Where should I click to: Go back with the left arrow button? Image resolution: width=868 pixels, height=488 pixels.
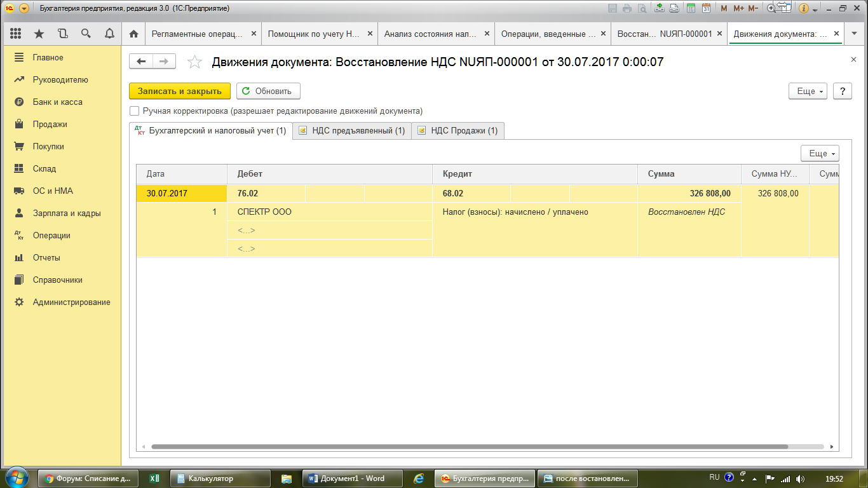click(141, 61)
